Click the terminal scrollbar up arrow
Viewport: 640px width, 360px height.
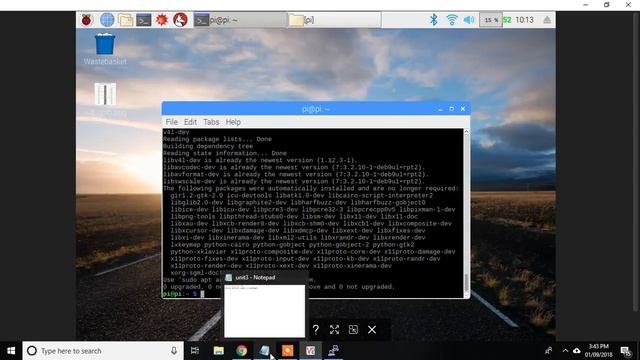tap(466, 132)
